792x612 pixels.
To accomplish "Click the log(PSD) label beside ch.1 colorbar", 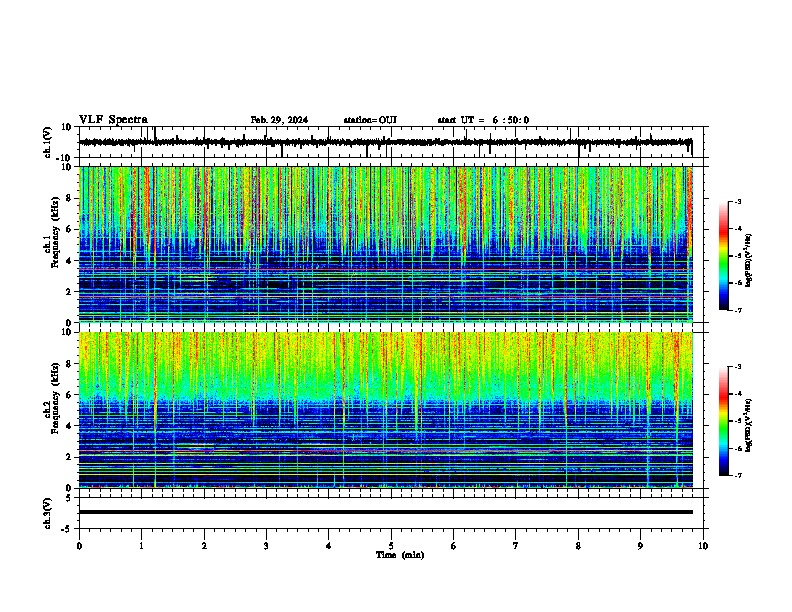I will tap(749, 260).
